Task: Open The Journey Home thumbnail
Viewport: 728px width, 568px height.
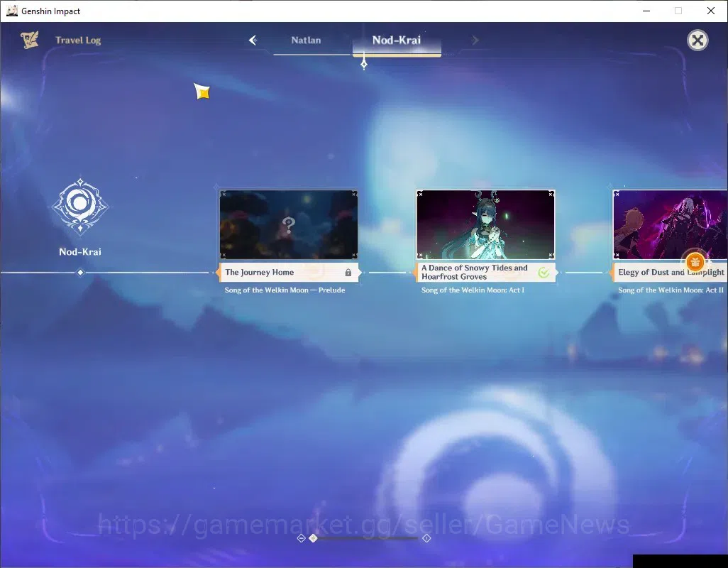Action: click(x=288, y=224)
